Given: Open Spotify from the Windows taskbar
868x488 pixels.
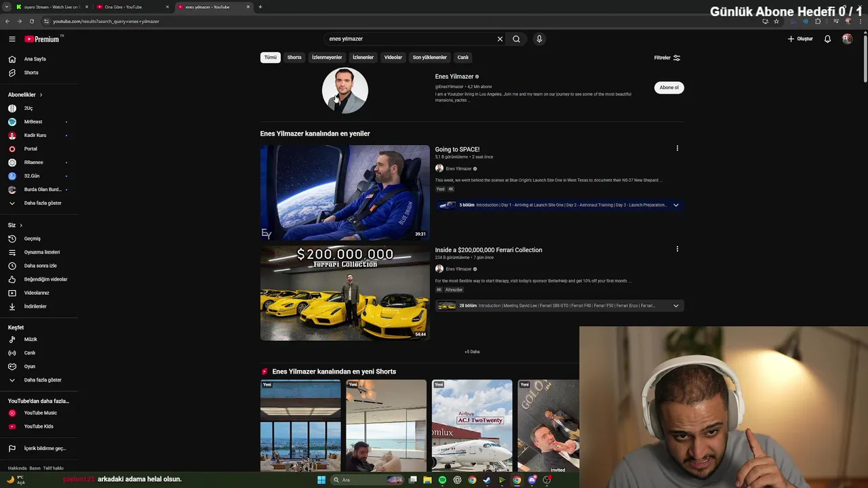Looking at the screenshot, I should [x=442, y=480].
